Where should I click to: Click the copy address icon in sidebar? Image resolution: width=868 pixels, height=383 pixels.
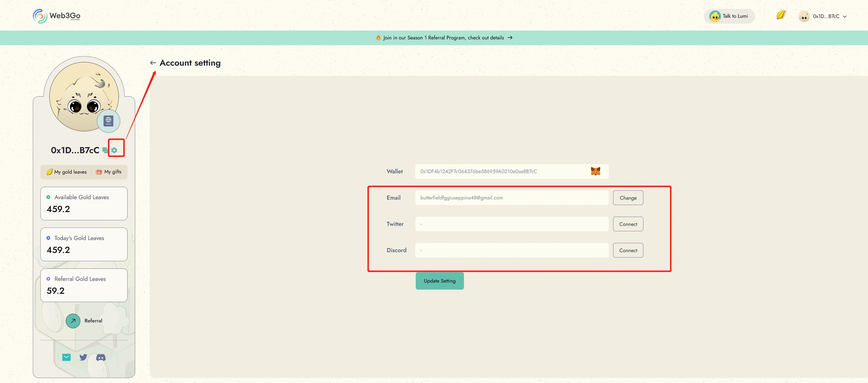[x=105, y=150]
